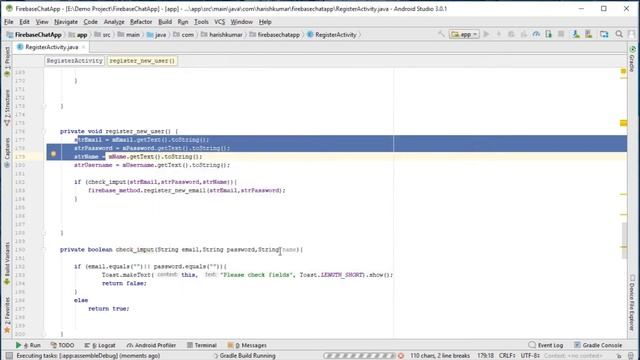
Task: Open the Project Structure icon
Action: point(604,34)
